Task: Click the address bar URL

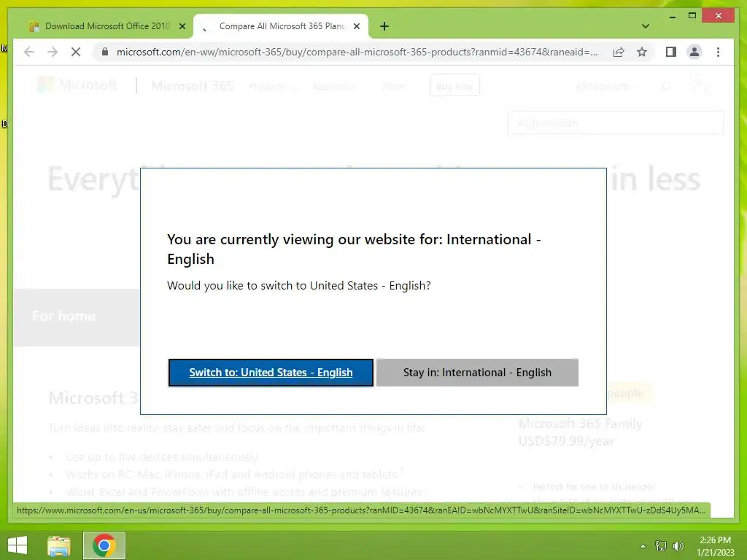Action: coord(357,52)
